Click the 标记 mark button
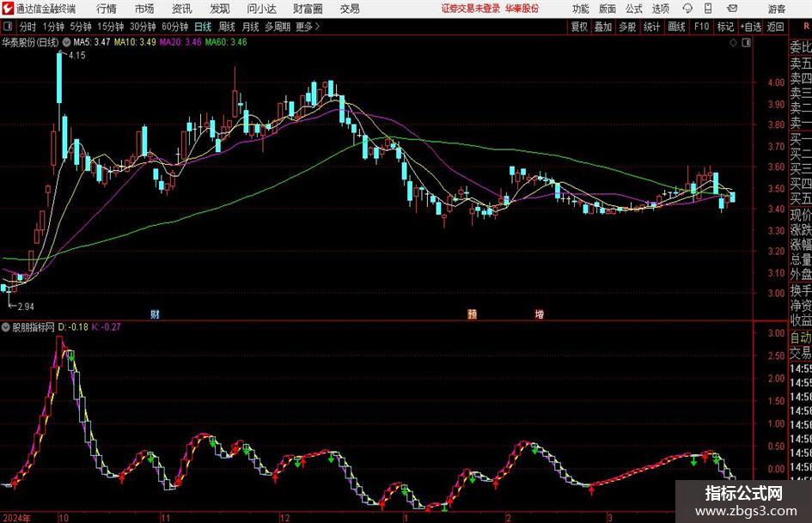This screenshot has width=812, height=523. point(725,27)
